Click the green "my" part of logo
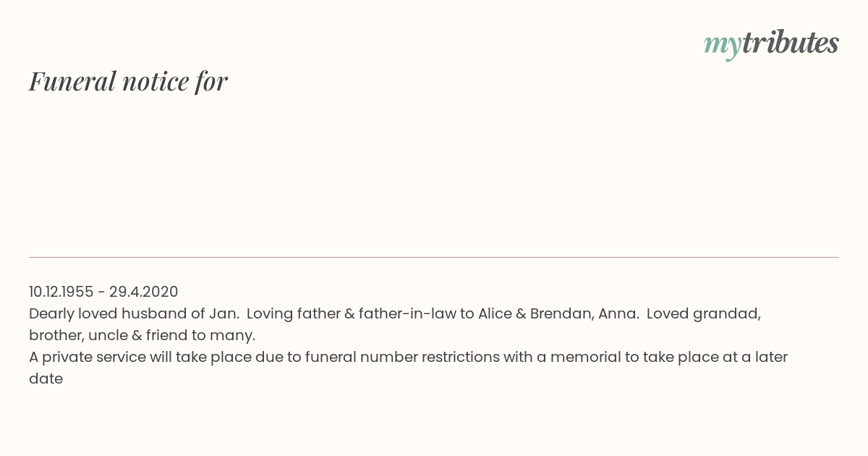The image size is (868, 456). (x=723, y=46)
